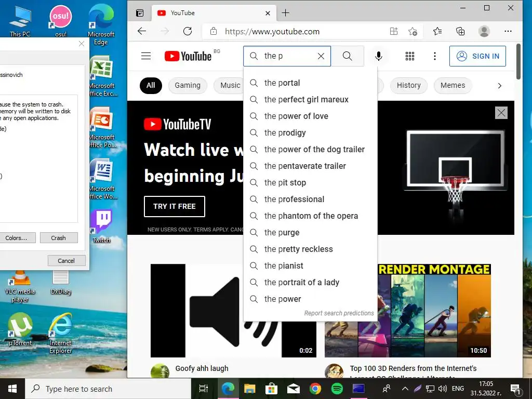Click the SIGN IN button
Image resolution: width=532 pixels, height=399 pixels.
point(477,56)
